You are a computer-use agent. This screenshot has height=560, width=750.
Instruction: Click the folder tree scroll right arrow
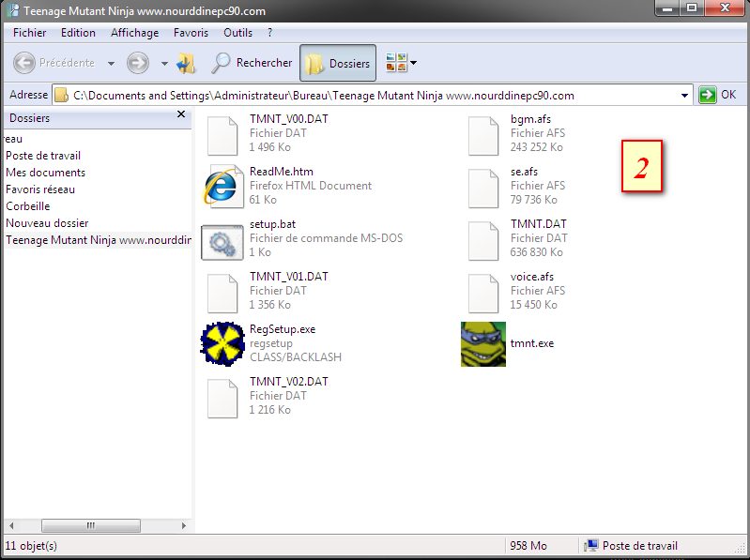184,525
